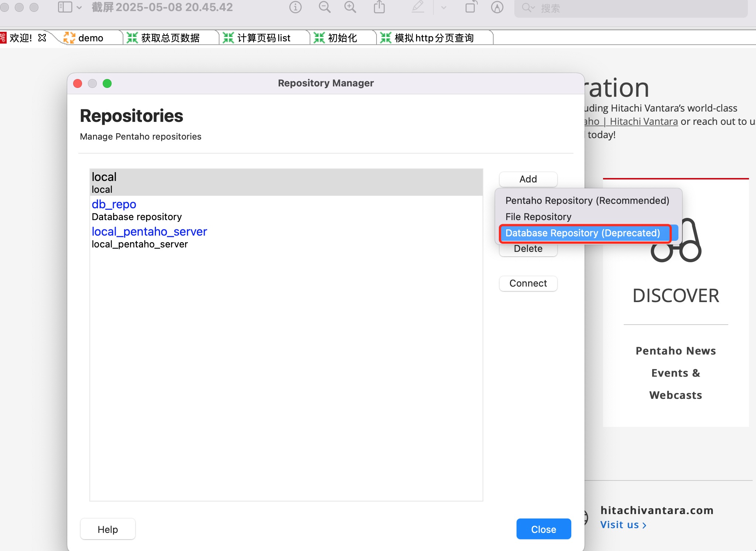Open the markup toolbar icon
The width and height of the screenshot is (756, 551).
pos(497,7)
